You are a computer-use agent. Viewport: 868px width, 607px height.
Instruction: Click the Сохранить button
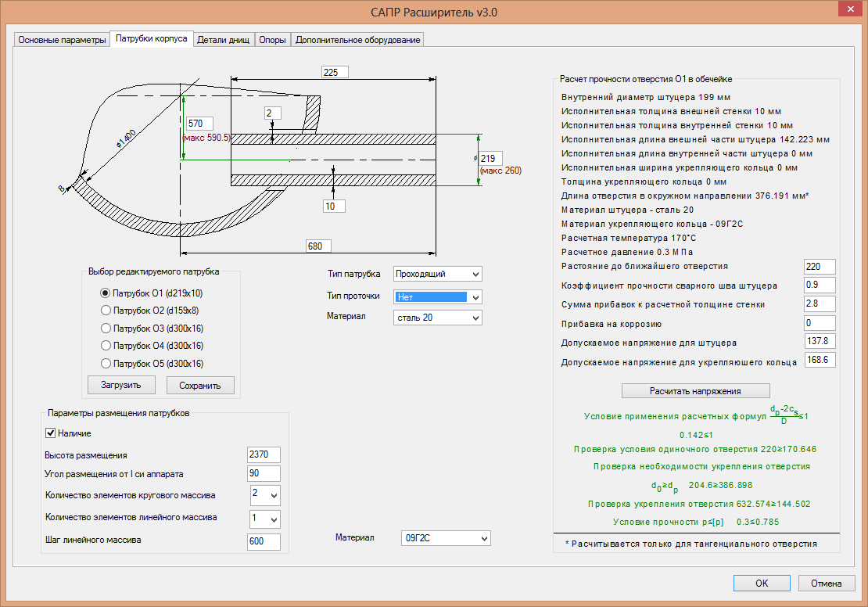pos(200,385)
